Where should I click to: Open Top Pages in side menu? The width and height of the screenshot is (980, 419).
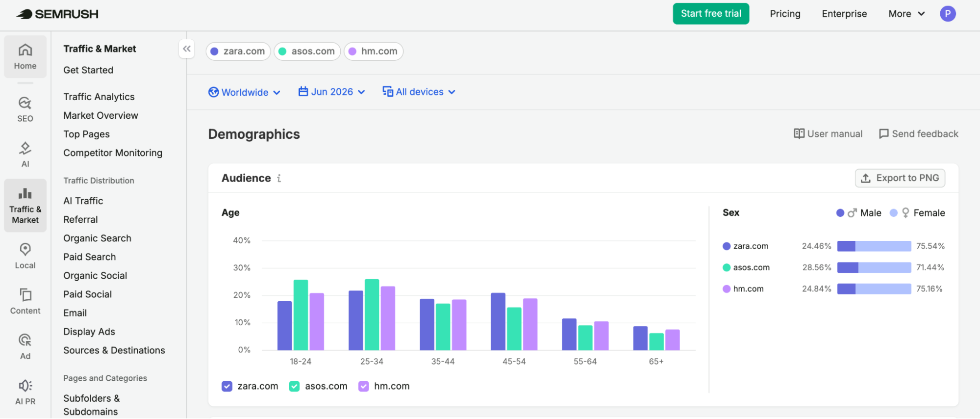86,134
